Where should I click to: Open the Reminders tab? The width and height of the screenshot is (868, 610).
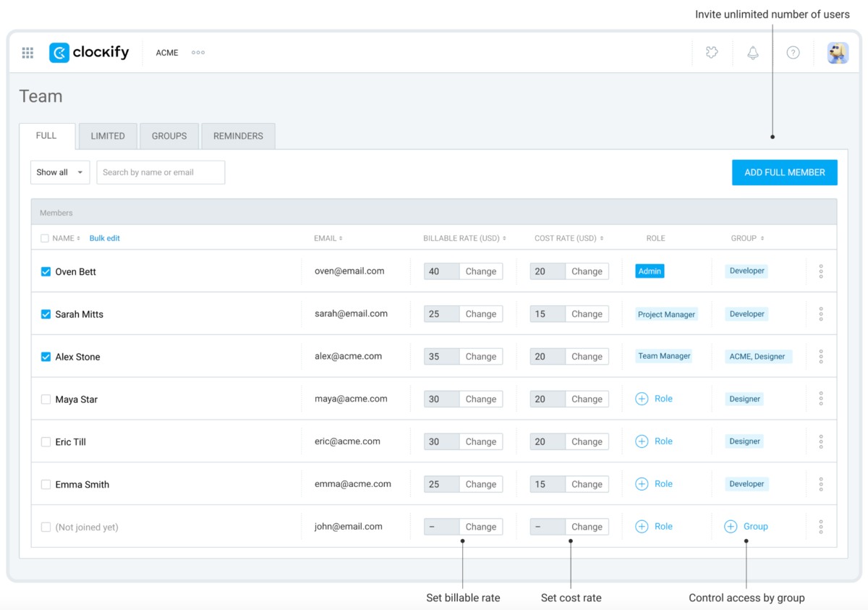[x=238, y=136]
